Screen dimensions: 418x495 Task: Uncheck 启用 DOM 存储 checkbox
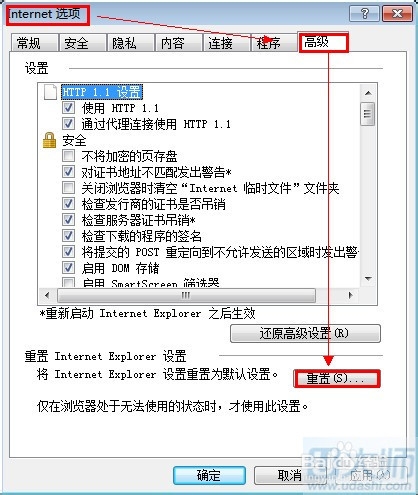point(68,268)
